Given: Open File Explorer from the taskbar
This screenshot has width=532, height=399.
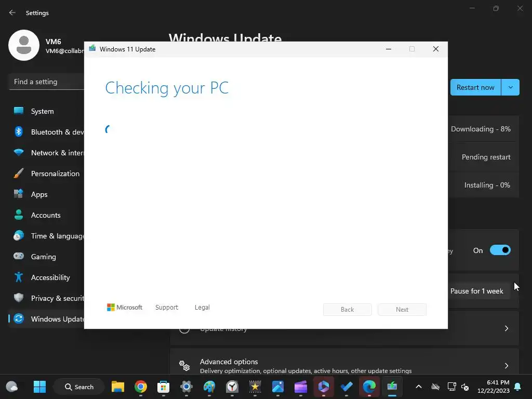Looking at the screenshot, I should coord(118,387).
